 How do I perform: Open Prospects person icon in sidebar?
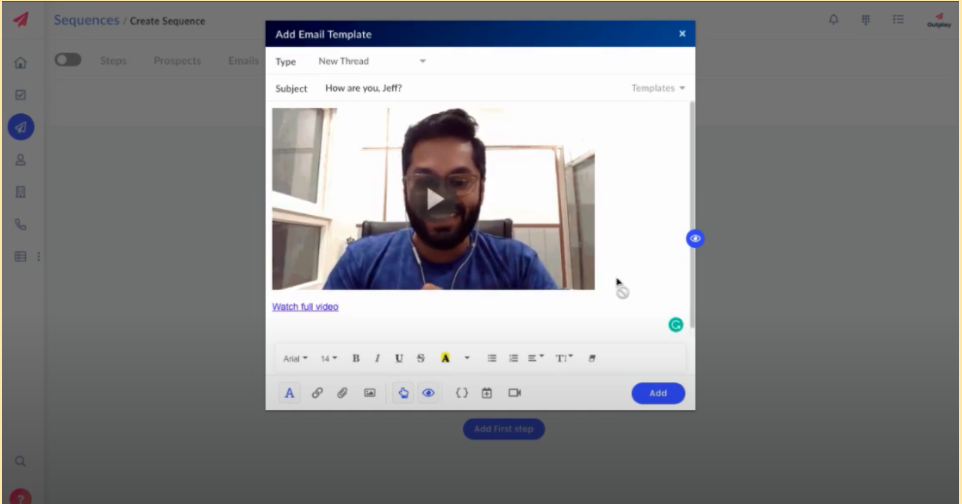(20, 160)
